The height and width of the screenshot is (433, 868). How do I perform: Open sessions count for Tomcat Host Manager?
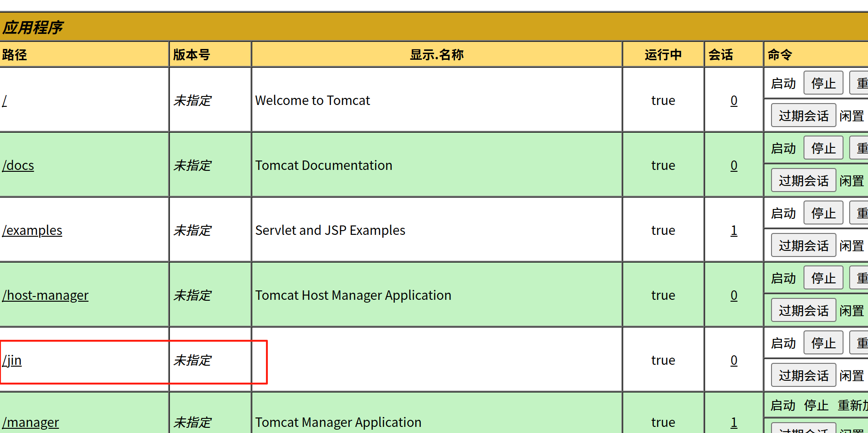tap(734, 296)
